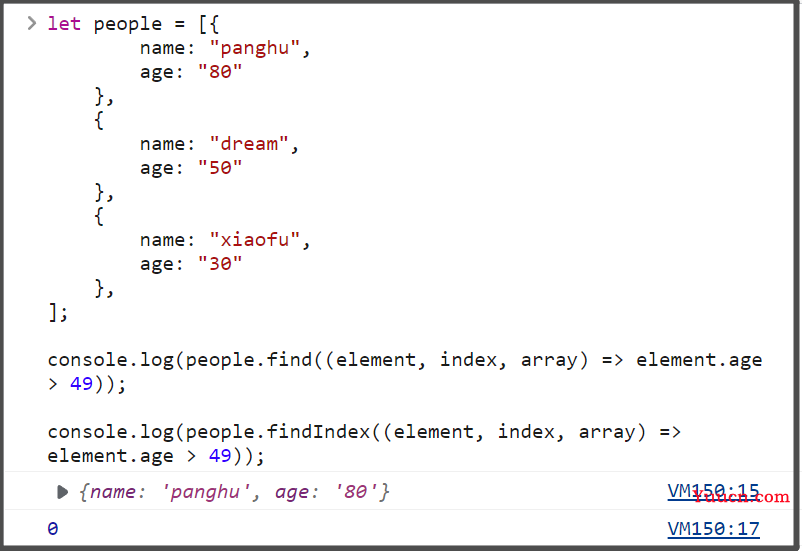Image resolution: width=802 pixels, height=551 pixels.
Task: Click the "panghu" string in the code
Action: (254, 48)
